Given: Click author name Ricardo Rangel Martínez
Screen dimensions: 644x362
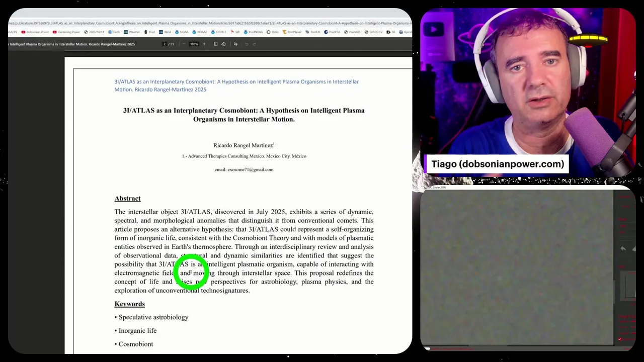Looking at the screenshot, I should (243, 145).
